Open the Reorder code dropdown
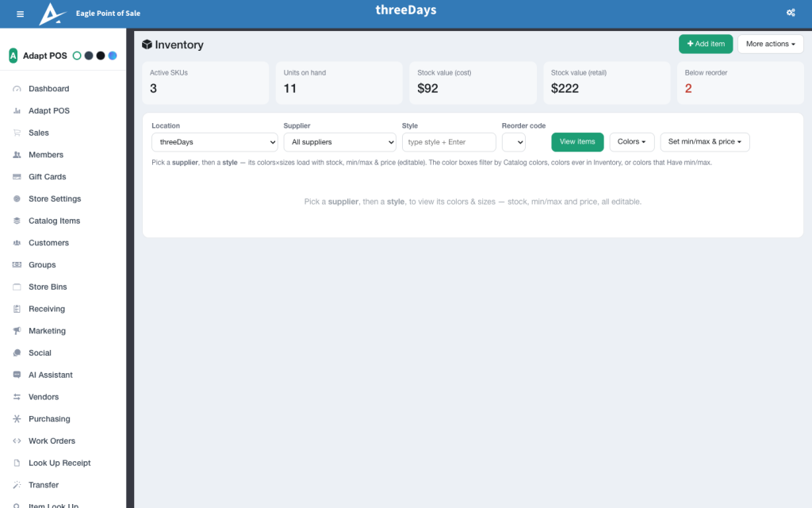Screen dimensions: 812x508 (514, 142)
